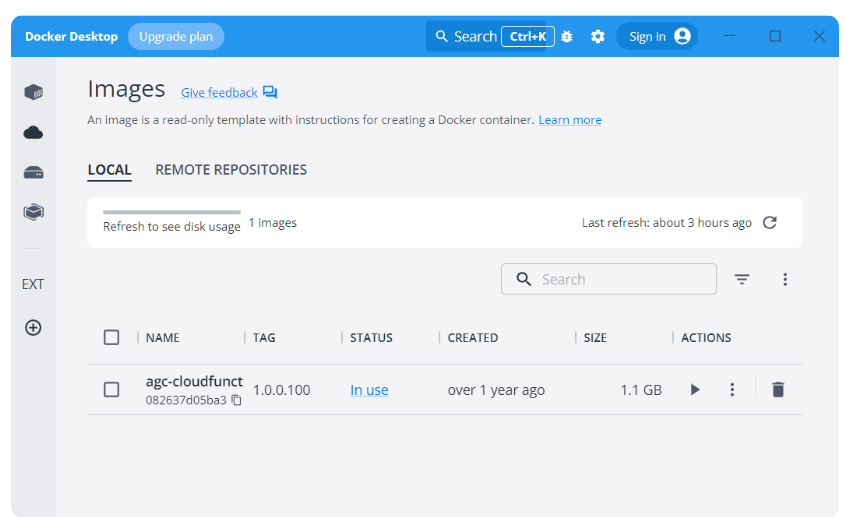Run the agc-cloudfunct image with play icon
Viewport: 852px width, 517px height.
pos(695,390)
